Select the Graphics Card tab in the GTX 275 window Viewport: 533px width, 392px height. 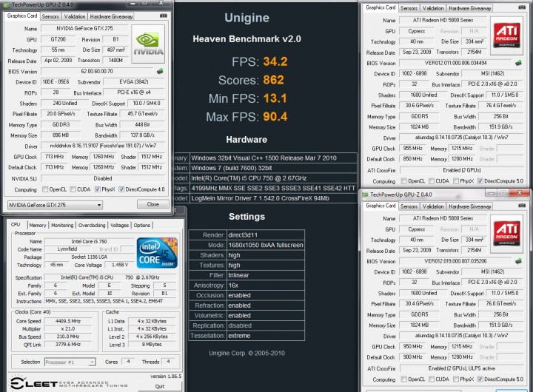coord(22,16)
